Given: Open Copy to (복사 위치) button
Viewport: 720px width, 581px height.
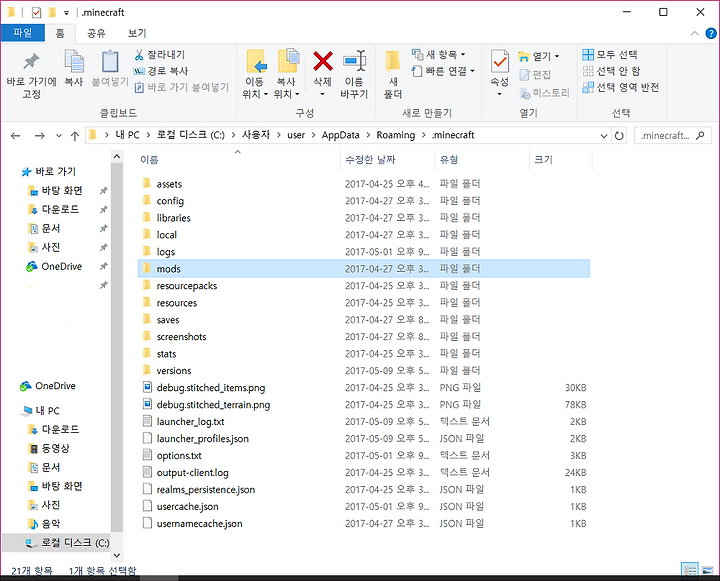Looking at the screenshot, I should pos(287,73).
